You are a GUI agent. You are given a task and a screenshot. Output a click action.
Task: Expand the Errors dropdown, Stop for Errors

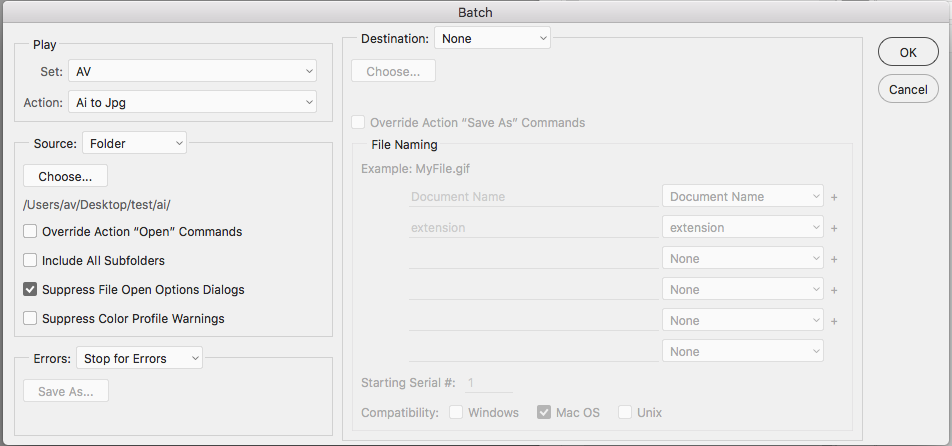139,358
